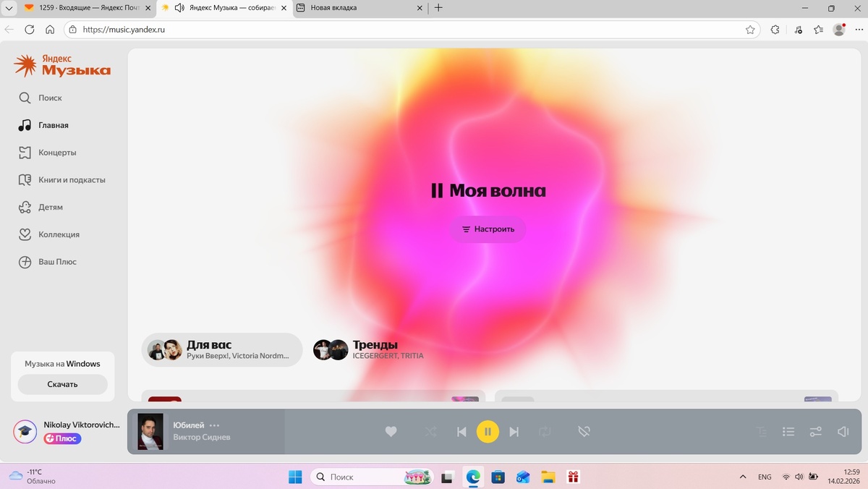
Task: Close the Яндекс Музыка browser tab
Action: pyautogui.click(x=283, y=8)
